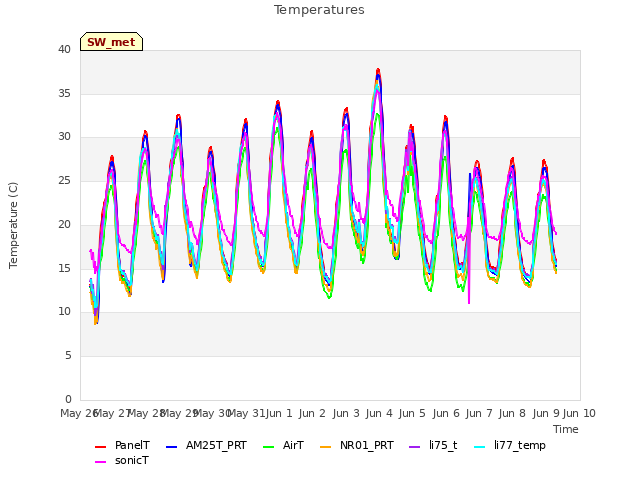Click the 0 y-axis tick label
The image size is (640, 480).
(68, 399)
